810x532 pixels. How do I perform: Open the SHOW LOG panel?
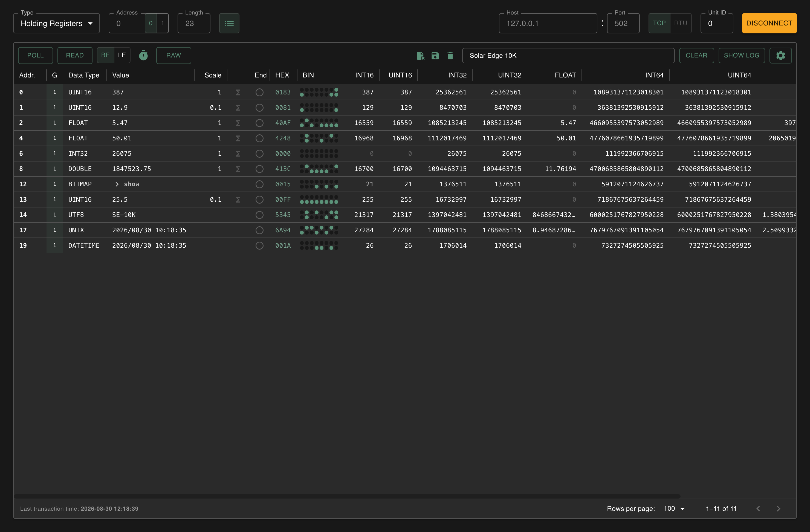click(x=742, y=56)
